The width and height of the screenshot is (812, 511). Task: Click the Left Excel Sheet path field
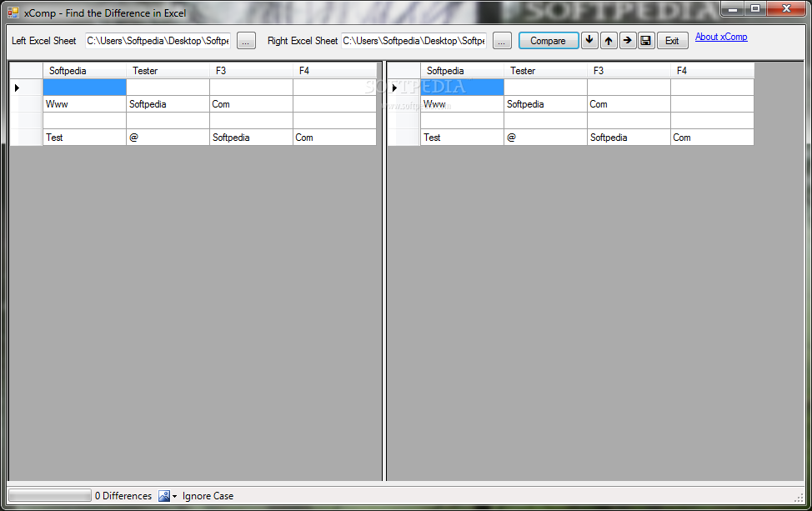[158, 40]
